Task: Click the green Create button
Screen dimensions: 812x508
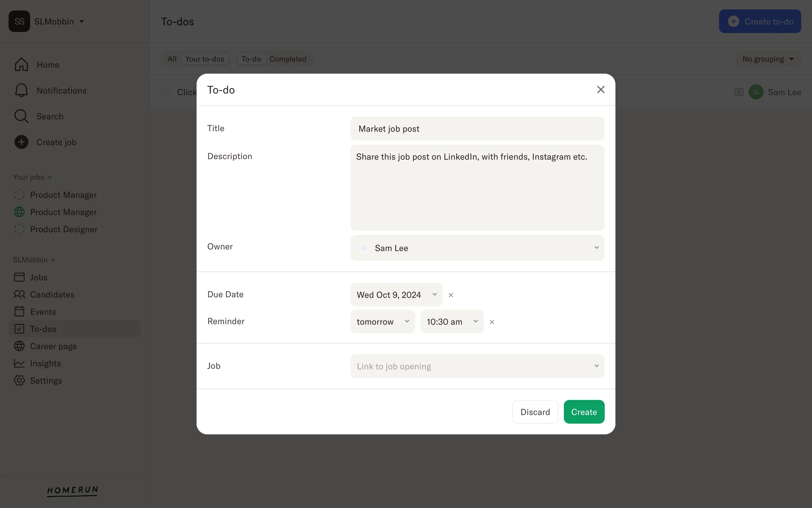Action: click(584, 412)
